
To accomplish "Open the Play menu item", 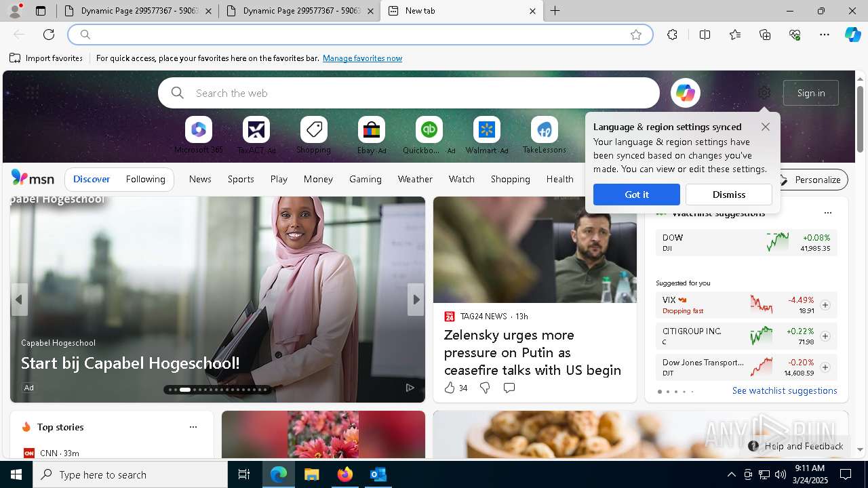I will [279, 180].
